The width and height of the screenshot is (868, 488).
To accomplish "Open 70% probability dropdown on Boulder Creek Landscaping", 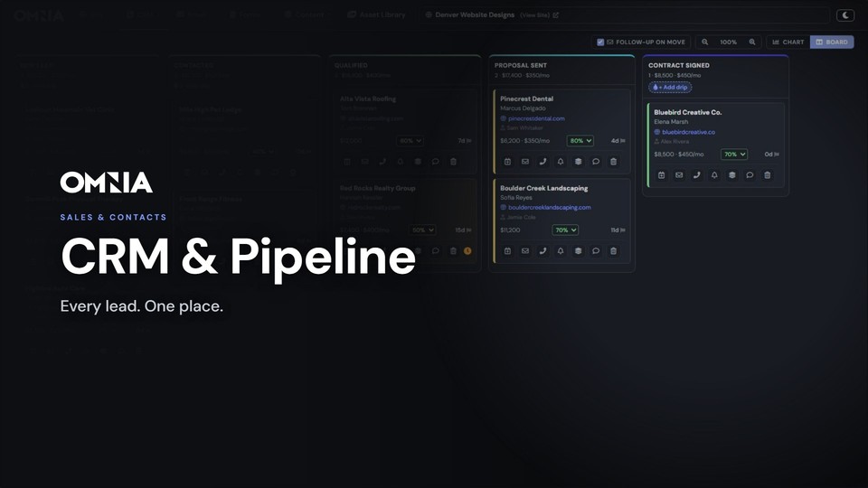I will tap(565, 230).
